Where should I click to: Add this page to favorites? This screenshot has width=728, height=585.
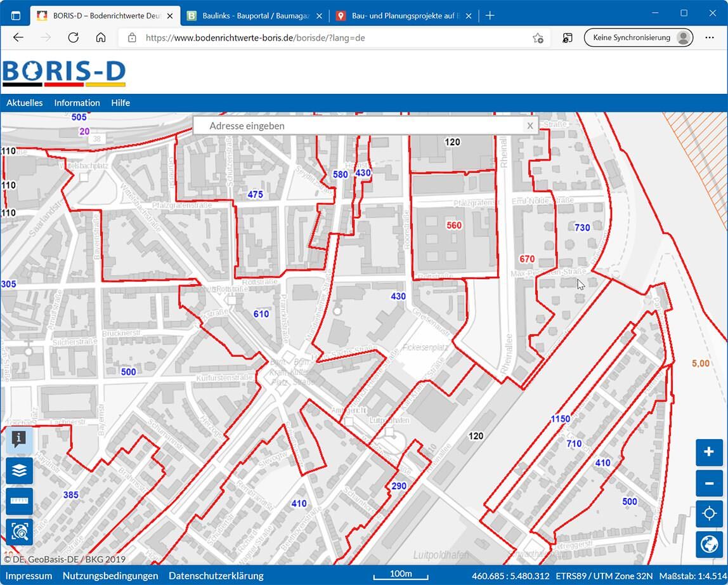tap(538, 38)
